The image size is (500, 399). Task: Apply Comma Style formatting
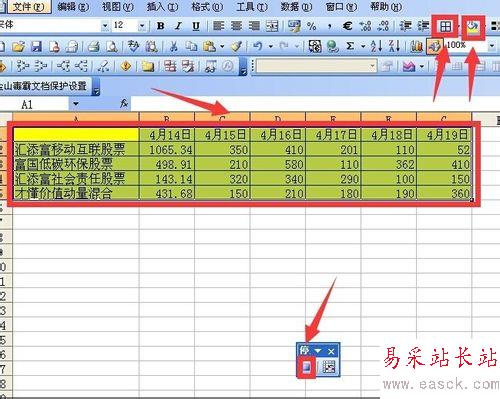tap(329, 26)
